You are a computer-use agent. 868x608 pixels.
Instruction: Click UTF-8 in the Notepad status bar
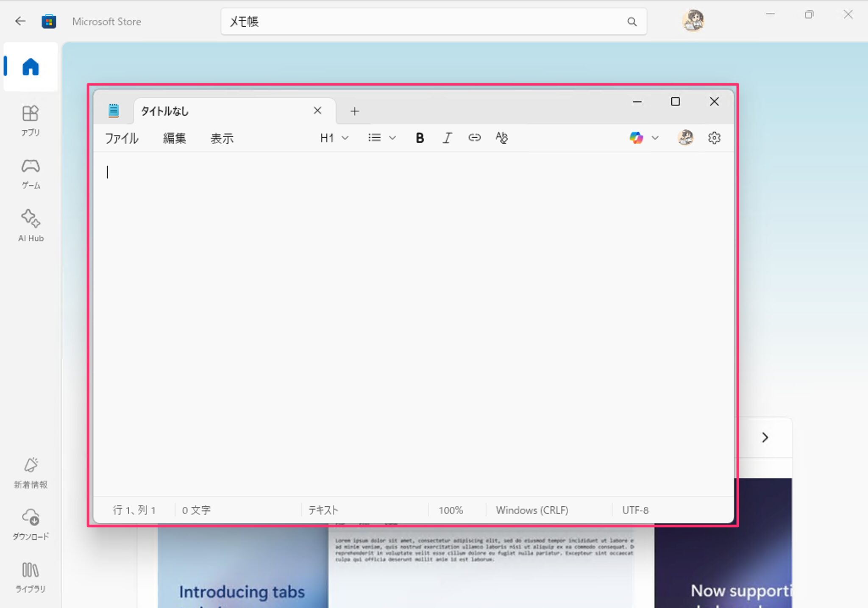pos(635,510)
